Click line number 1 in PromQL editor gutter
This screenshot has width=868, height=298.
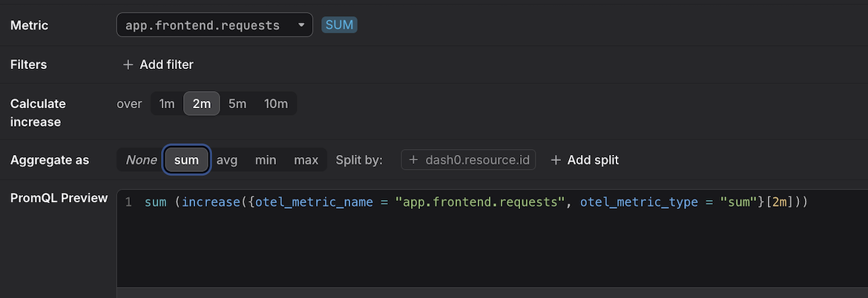tap(128, 202)
